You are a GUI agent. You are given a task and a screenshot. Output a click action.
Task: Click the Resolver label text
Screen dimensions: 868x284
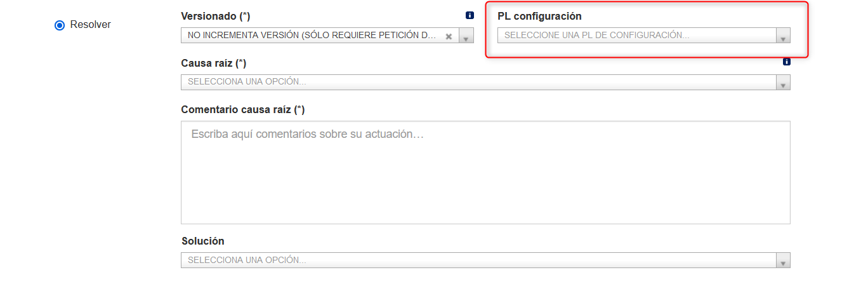tap(91, 25)
